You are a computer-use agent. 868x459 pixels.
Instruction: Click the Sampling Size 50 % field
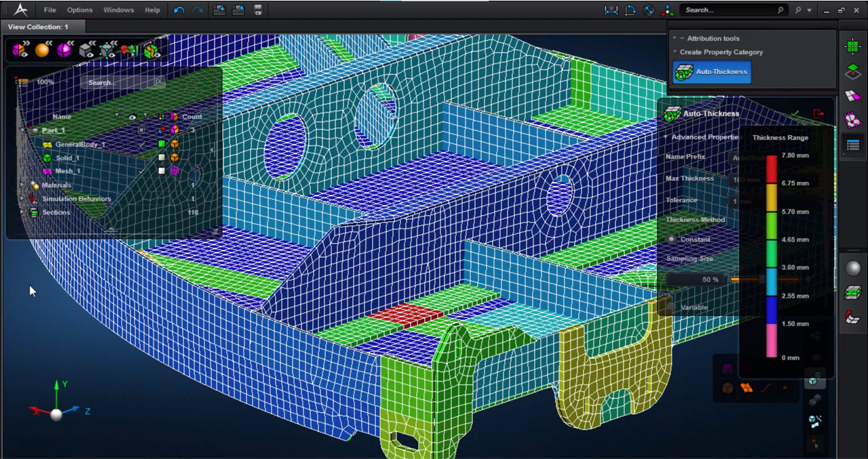coord(697,280)
